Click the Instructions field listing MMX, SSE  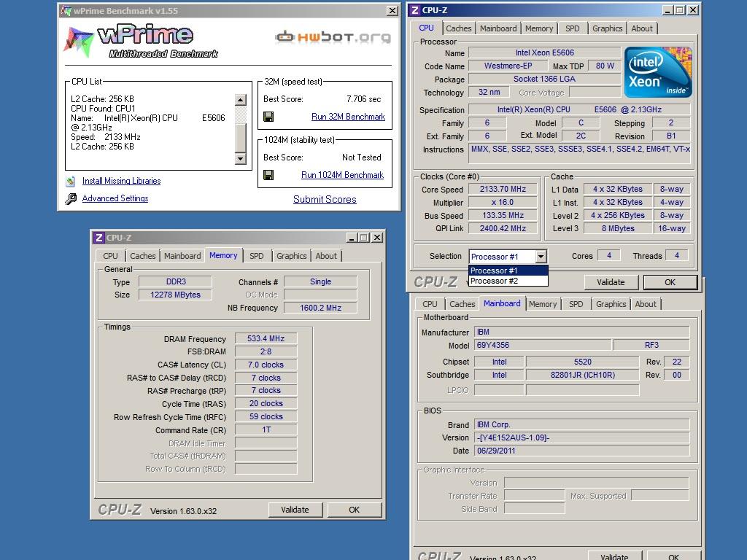tap(580, 153)
